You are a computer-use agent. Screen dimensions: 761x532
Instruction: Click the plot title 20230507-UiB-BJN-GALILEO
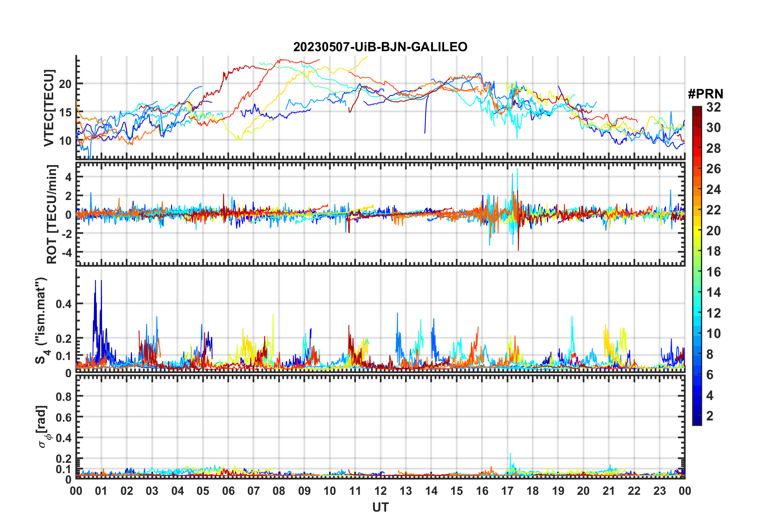click(380, 47)
